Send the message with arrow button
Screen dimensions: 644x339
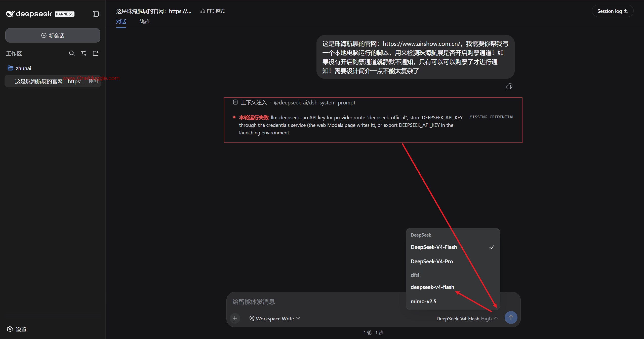click(x=511, y=318)
